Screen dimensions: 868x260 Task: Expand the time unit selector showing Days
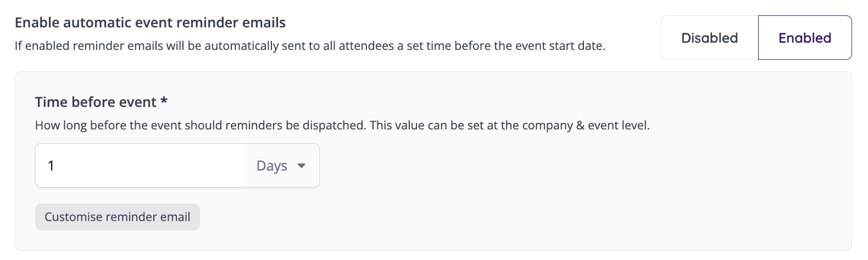pyautogui.click(x=282, y=166)
